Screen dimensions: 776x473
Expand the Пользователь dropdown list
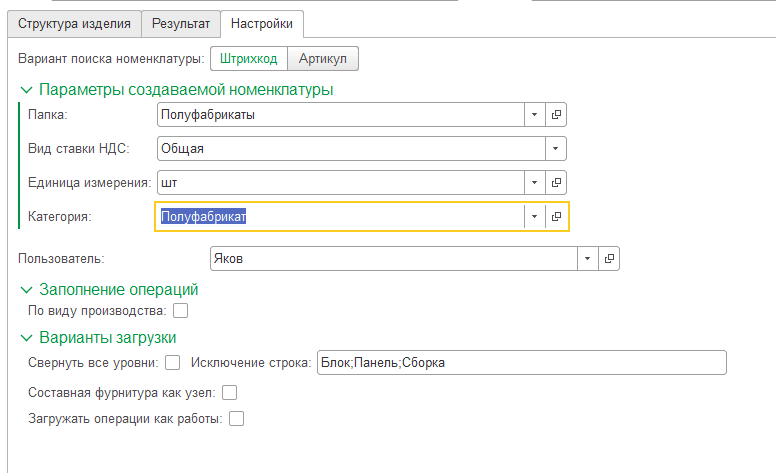click(588, 258)
